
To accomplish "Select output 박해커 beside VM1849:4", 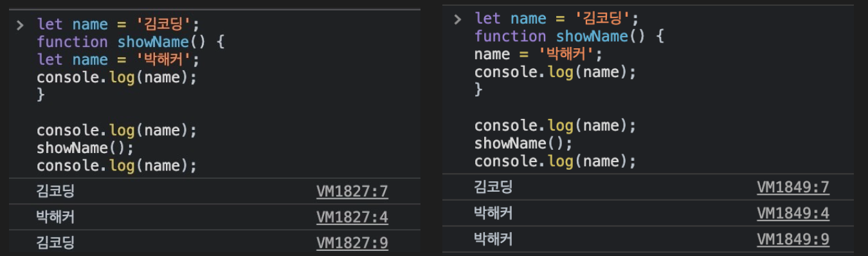I will click(x=494, y=214).
